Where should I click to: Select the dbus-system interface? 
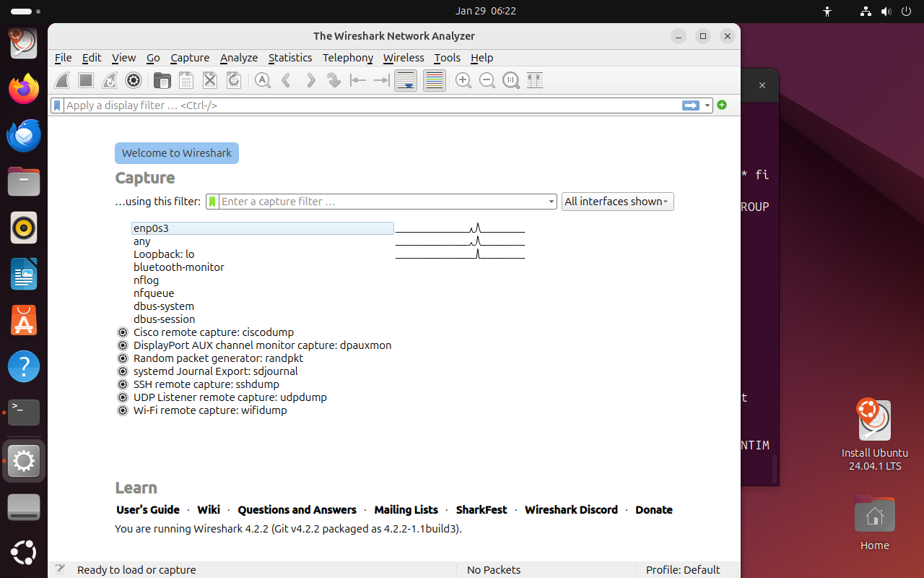(263, 306)
